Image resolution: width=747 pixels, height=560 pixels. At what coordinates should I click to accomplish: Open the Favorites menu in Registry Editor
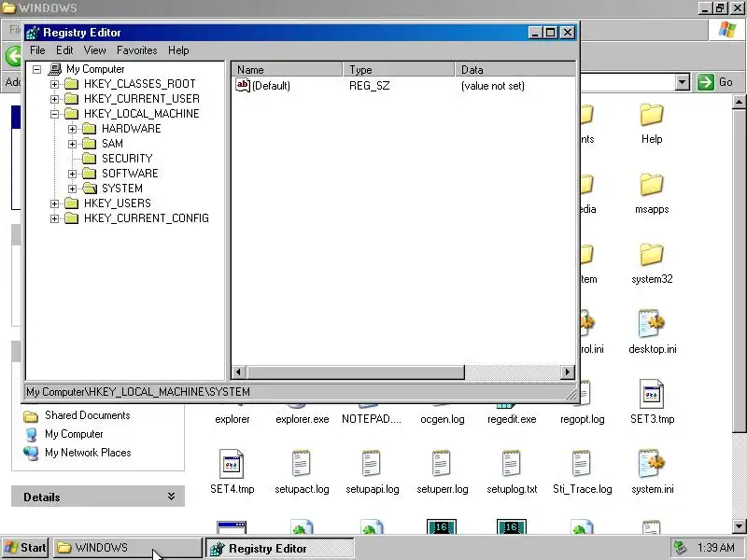136,50
